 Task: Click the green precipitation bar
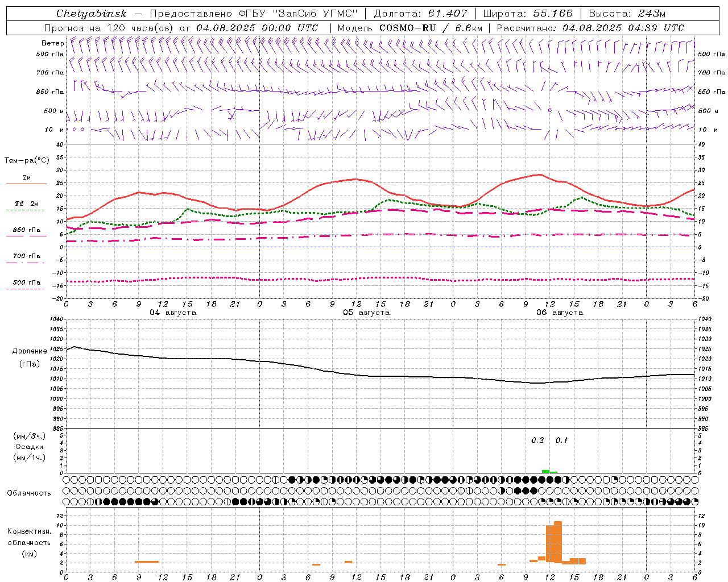(546, 471)
